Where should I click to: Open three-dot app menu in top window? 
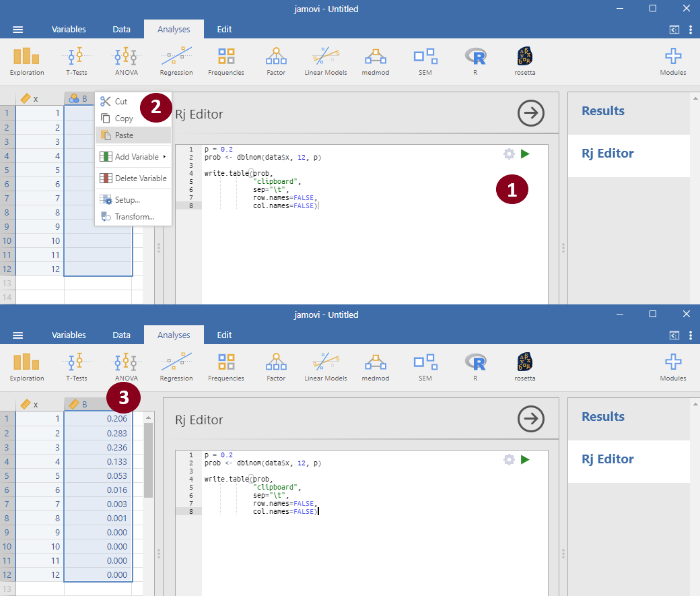(690, 30)
